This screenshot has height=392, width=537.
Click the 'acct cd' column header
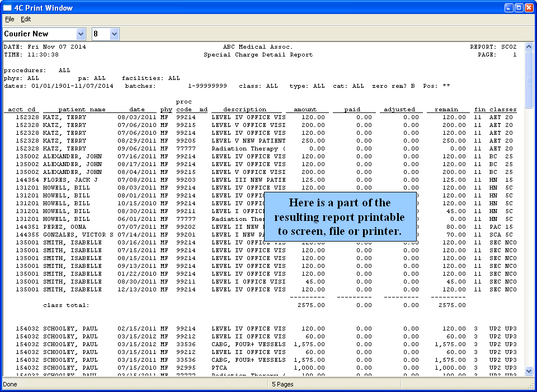tap(22, 110)
